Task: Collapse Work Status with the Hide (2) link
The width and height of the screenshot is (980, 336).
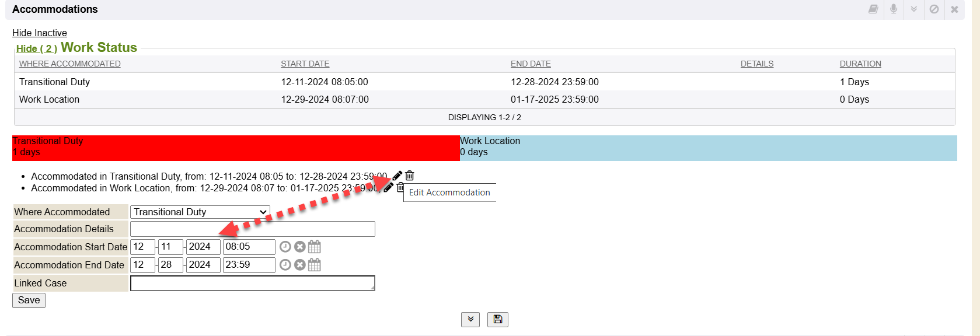Action: pos(36,48)
